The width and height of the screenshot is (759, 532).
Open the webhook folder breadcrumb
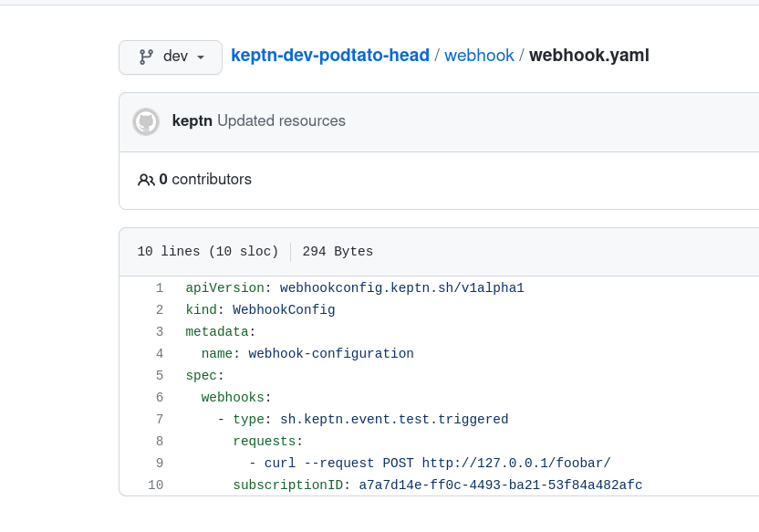[479, 55]
